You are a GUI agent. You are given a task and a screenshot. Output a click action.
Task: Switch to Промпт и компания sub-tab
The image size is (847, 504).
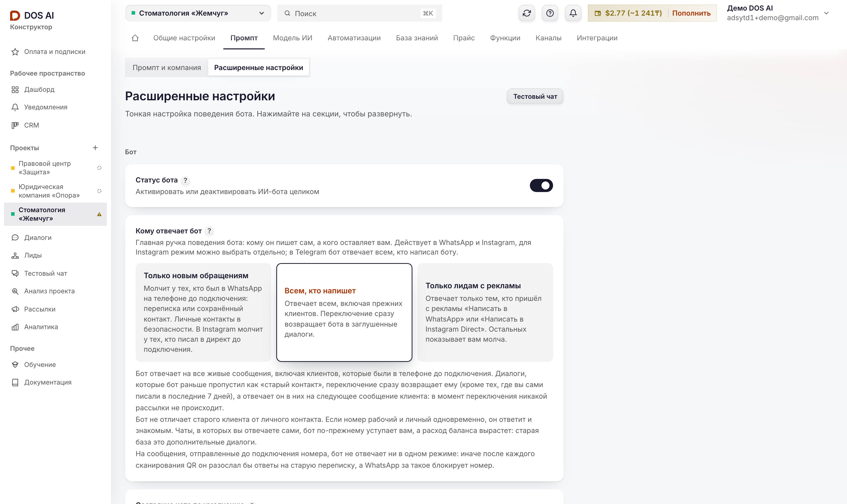click(166, 68)
